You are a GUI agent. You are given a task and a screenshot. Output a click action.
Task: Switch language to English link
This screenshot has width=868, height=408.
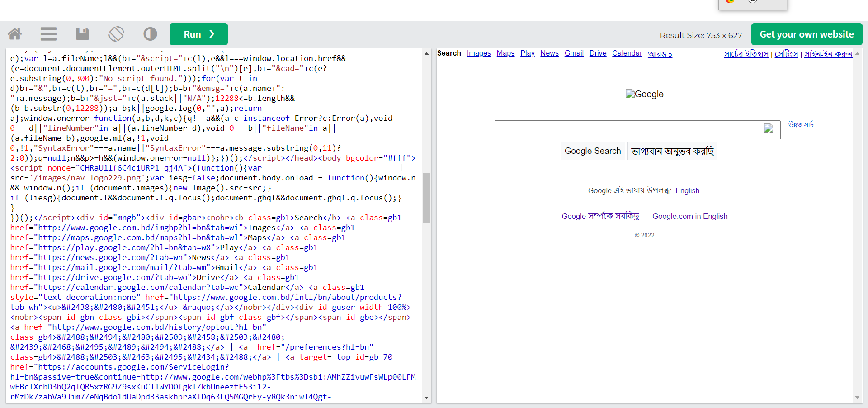coord(687,191)
